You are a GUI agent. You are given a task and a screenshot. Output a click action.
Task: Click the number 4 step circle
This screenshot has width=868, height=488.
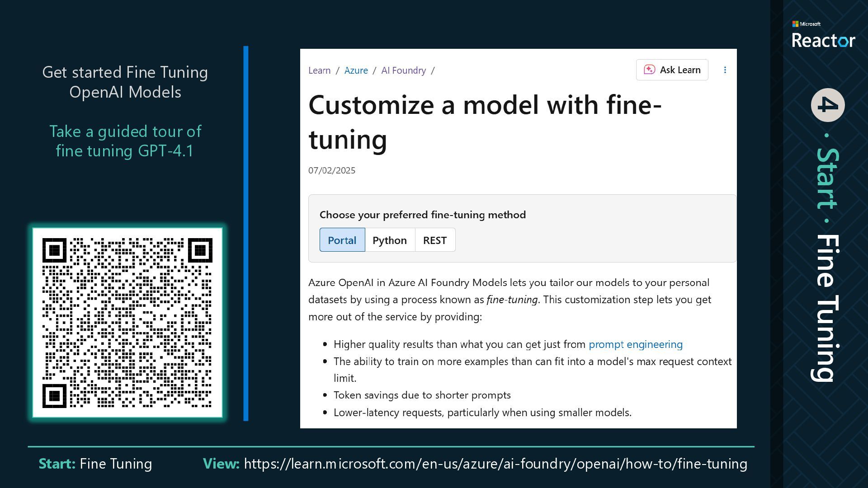tap(827, 105)
